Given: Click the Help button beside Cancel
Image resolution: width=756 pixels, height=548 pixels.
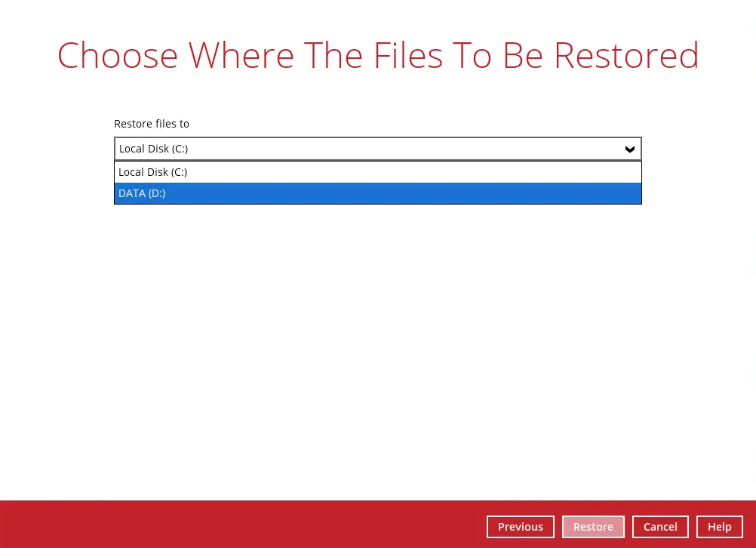Looking at the screenshot, I should 719,527.
